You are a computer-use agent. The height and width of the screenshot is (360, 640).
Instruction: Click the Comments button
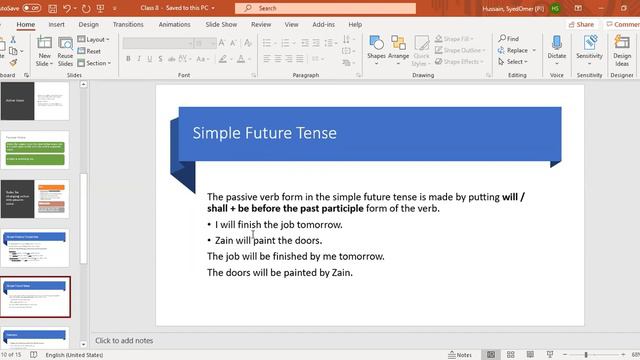coord(622,24)
